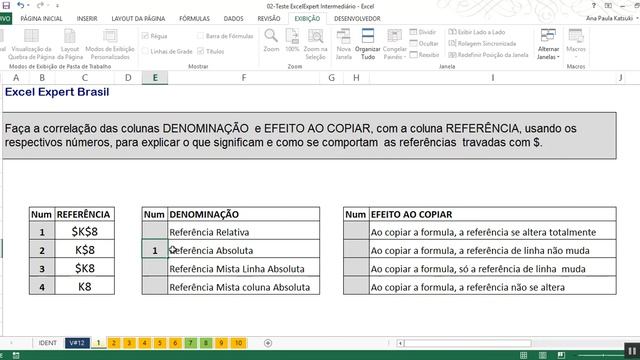Select cell with reference $K$8
The width and height of the screenshot is (640, 360).
pyautogui.click(x=84, y=231)
